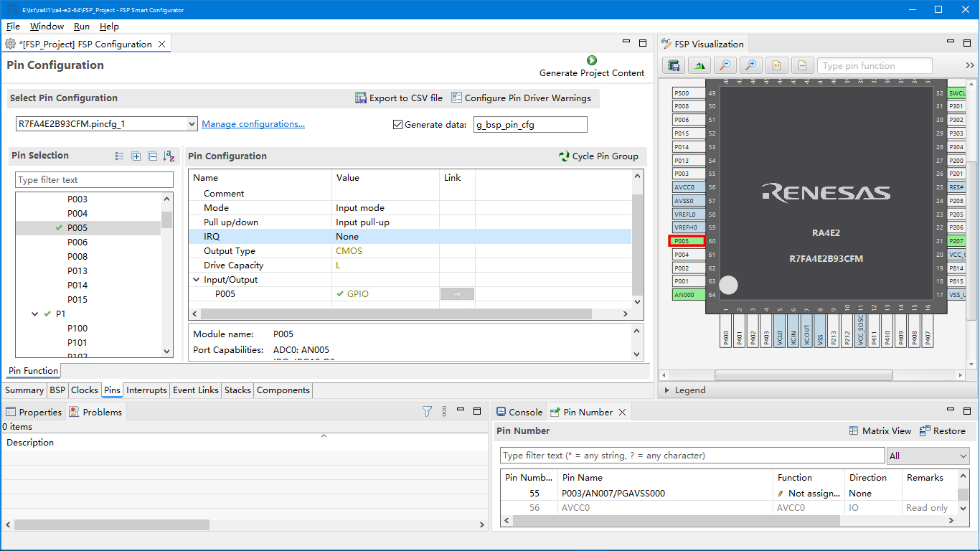Collapse all nodes in Pin Selection

[x=152, y=156]
